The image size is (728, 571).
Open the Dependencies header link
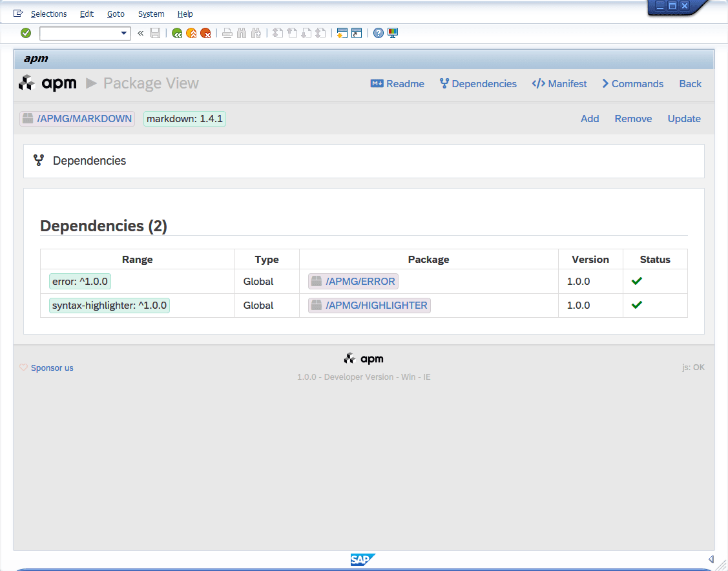pyautogui.click(x=478, y=83)
